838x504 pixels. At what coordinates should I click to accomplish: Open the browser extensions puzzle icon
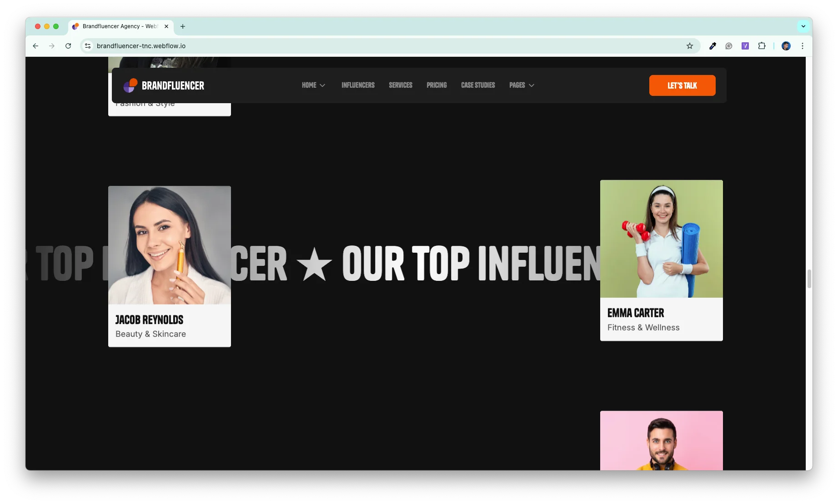click(762, 46)
